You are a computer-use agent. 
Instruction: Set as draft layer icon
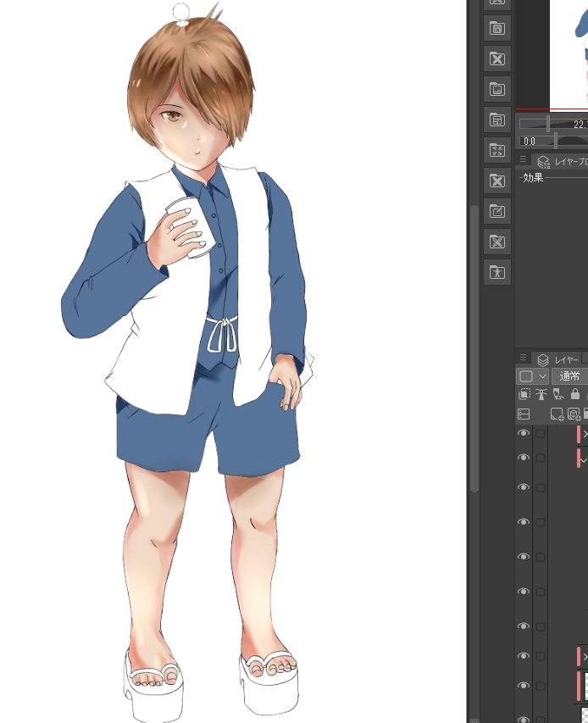(x=558, y=394)
